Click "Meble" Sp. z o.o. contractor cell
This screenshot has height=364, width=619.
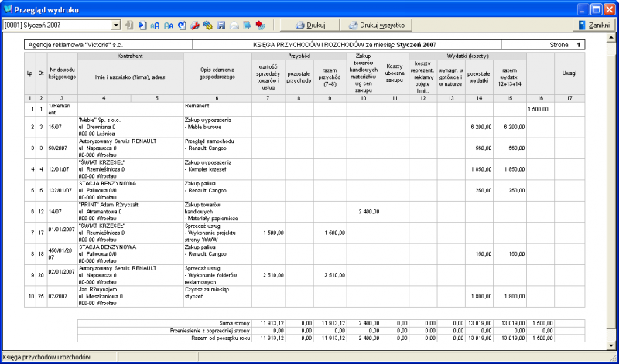click(x=131, y=127)
